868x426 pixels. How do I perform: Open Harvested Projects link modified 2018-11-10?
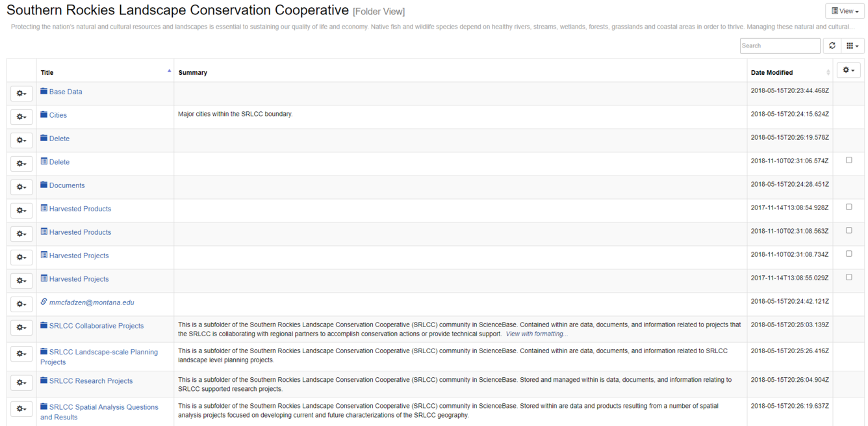pyautogui.click(x=79, y=256)
